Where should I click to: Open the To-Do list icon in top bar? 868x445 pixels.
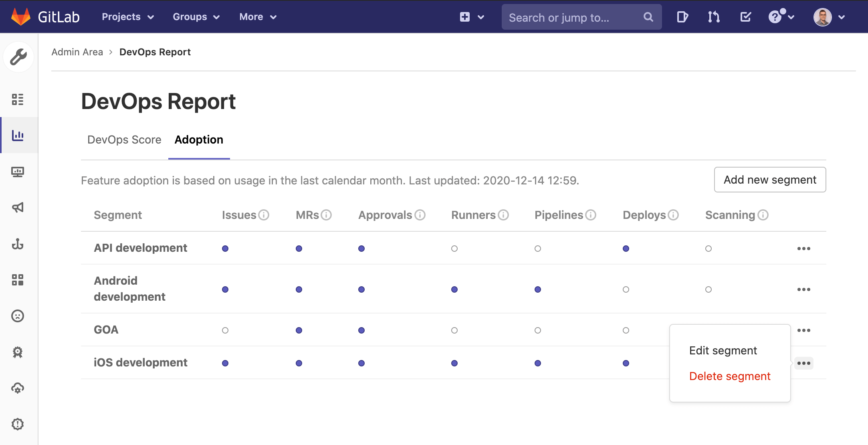[x=745, y=17]
